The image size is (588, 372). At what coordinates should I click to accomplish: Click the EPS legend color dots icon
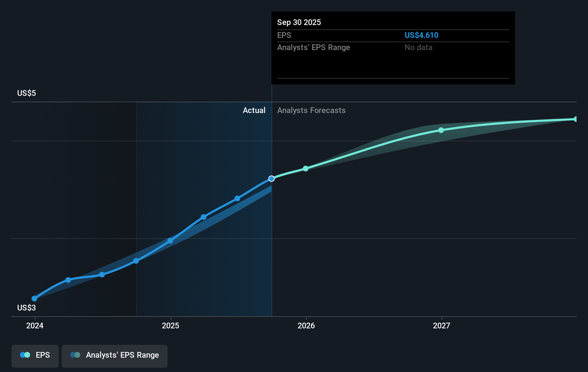point(25,355)
